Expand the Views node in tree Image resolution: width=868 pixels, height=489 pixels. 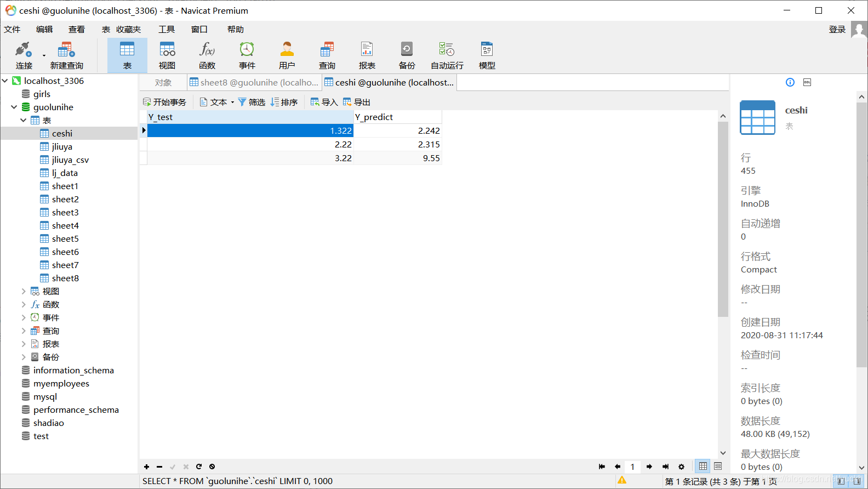[24, 291]
